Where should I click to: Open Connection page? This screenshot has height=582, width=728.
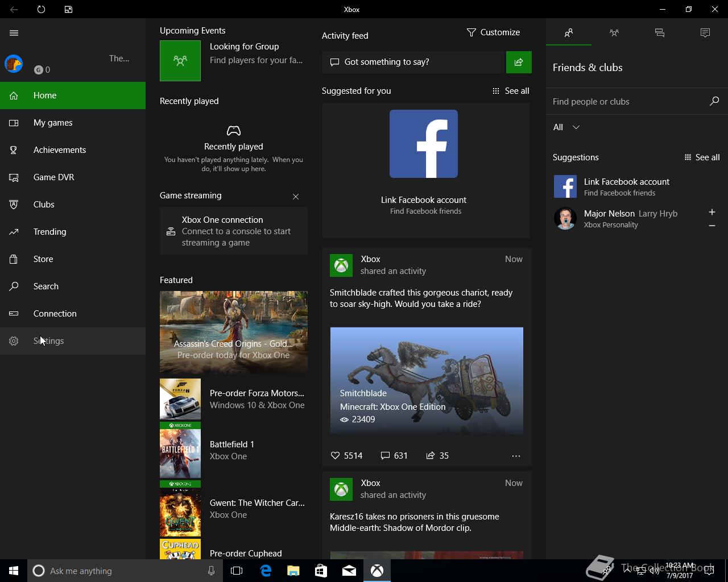(73, 314)
